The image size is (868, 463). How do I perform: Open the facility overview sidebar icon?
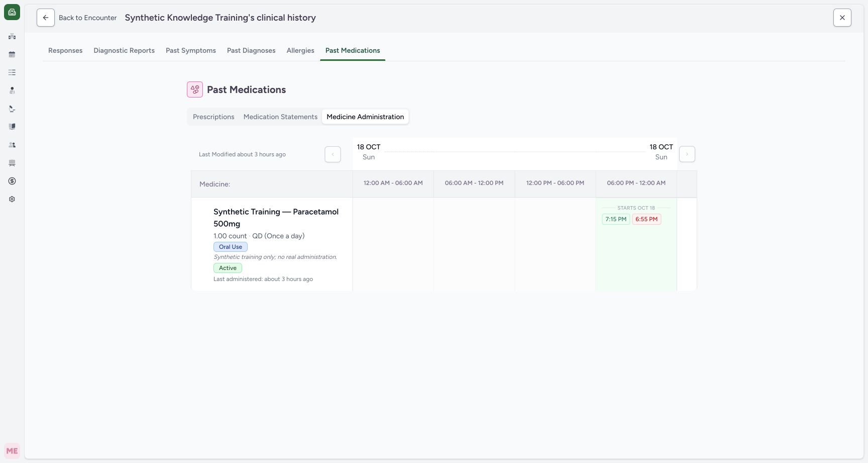pos(12,36)
